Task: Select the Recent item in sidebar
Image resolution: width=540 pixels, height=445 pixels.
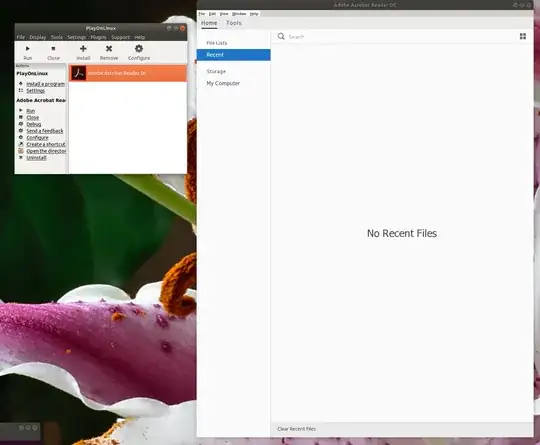Action: pos(233,55)
